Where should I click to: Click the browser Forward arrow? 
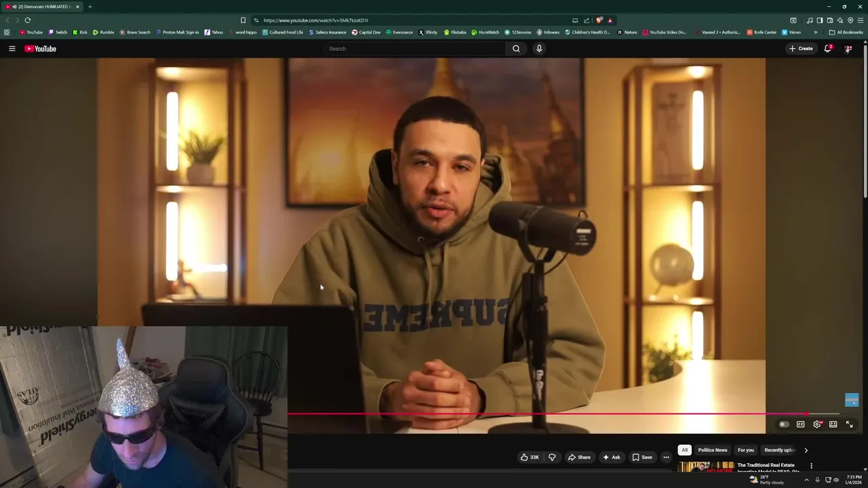pos(18,20)
